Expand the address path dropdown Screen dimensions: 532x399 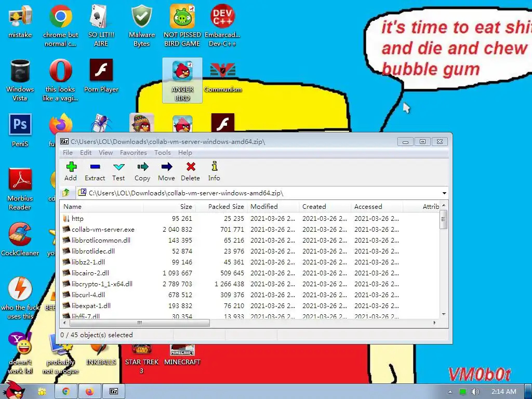pyautogui.click(x=444, y=193)
